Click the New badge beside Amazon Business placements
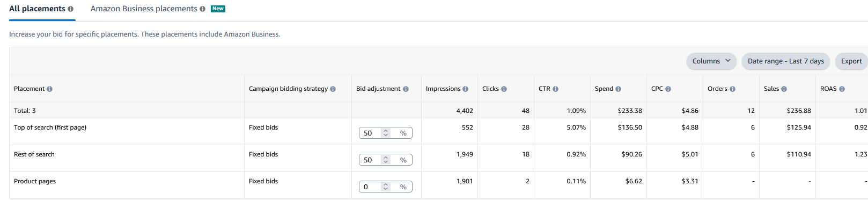 pyautogui.click(x=218, y=9)
